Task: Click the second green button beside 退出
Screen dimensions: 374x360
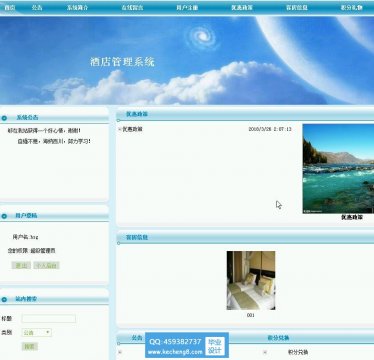Action: point(47,265)
